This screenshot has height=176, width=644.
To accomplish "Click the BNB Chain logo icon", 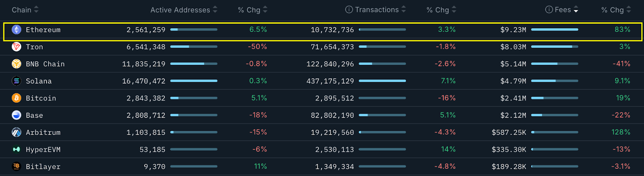I will [17, 64].
